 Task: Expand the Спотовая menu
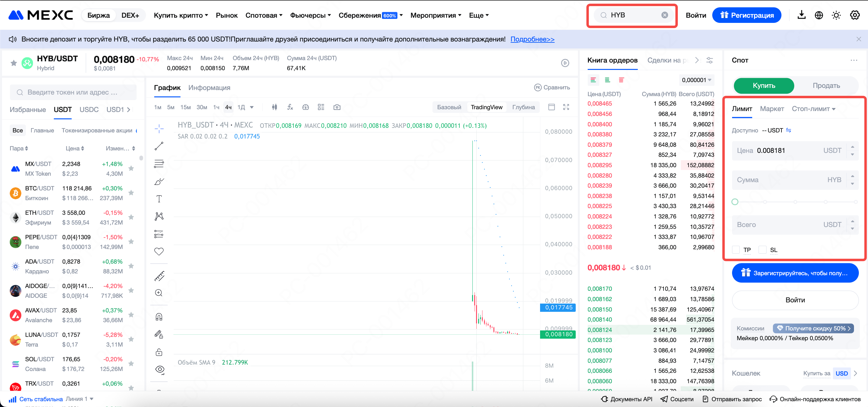(264, 15)
